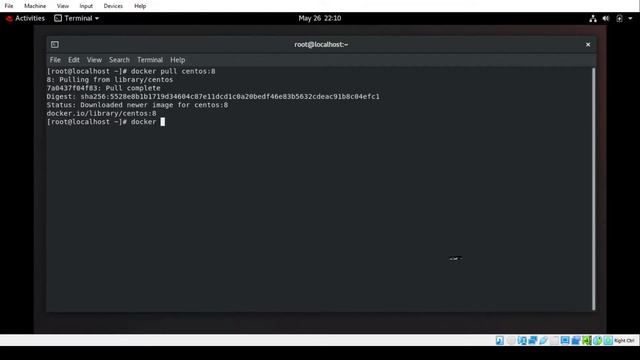The width and height of the screenshot is (640, 360).
Task: Expand the Terminal app menu in top bar
Action: point(77,18)
